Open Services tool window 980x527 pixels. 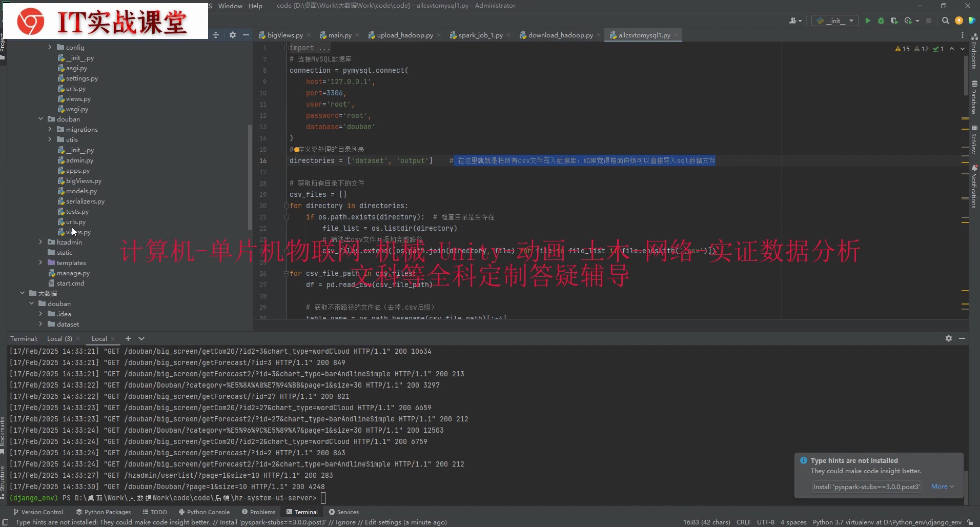click(x=344, y=512)
